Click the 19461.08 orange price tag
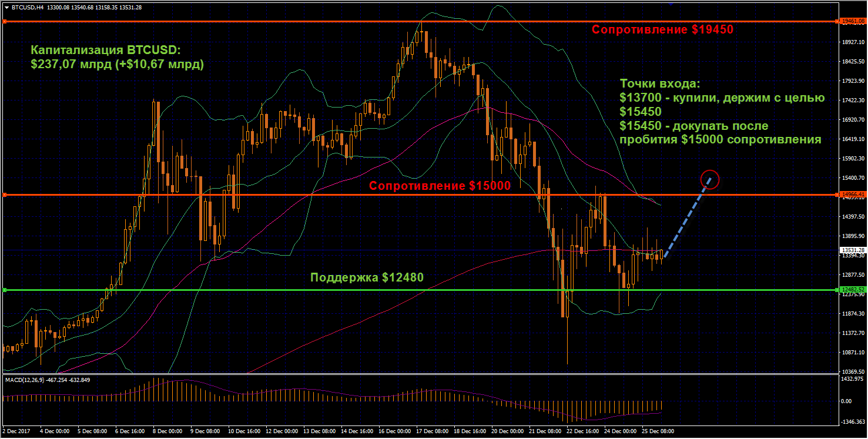The image size is (868, 439). tap(853, 21)
